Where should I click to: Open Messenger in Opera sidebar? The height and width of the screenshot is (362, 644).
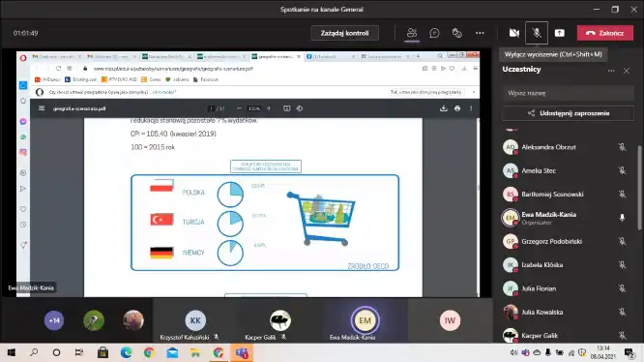click(23, 121)
